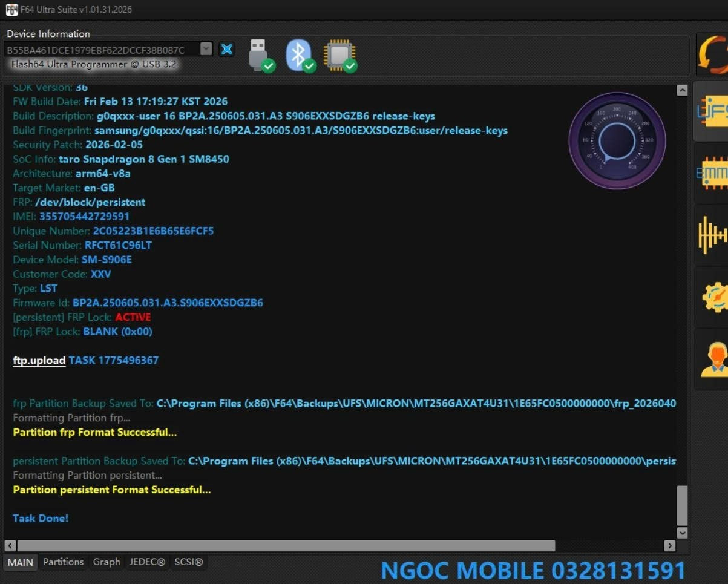Click the log scroll up arrow
This screenshot has height=584, width=728.
[682, 91]
